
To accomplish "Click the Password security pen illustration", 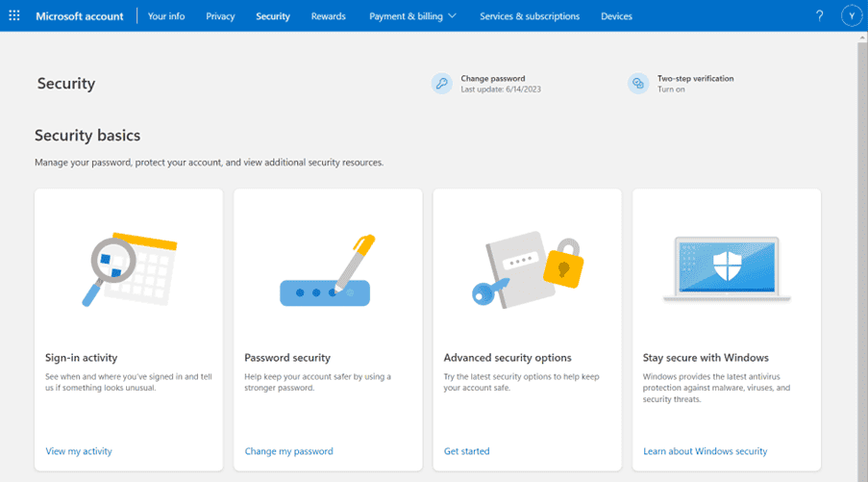I will pos(327,270).
